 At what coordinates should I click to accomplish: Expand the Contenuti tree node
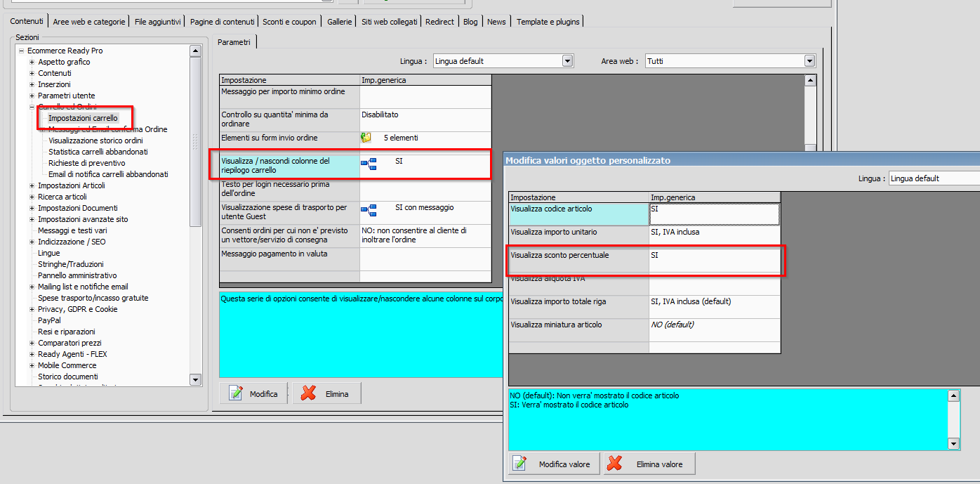[x=32, y=73]
